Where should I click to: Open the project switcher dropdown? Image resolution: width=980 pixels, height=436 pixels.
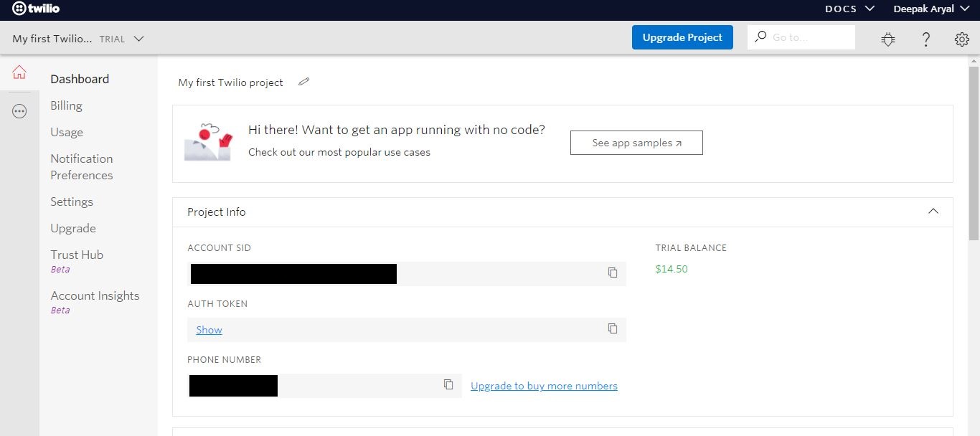(78, 39)
